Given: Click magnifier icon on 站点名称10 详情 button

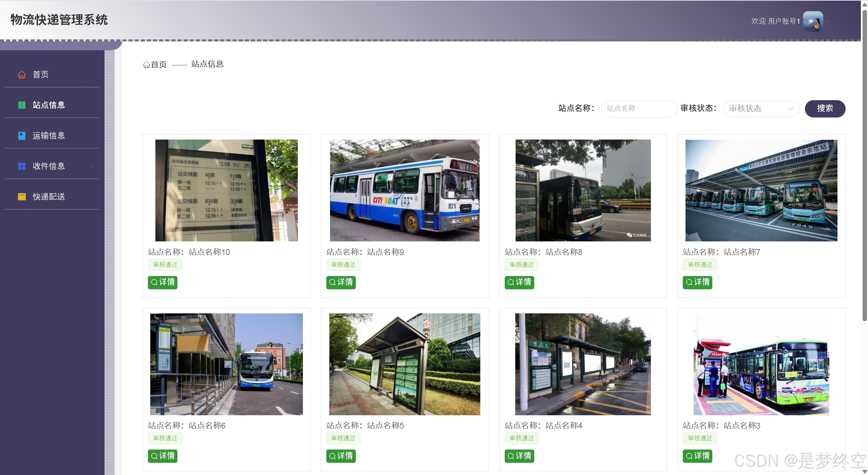Looking at the screenshot, I should coord(154,282).
